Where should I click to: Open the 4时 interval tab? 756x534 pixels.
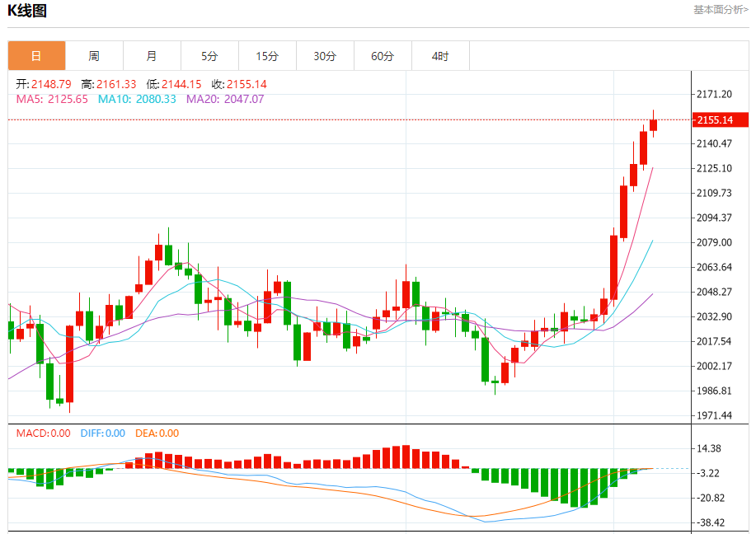tap(440, 56)
